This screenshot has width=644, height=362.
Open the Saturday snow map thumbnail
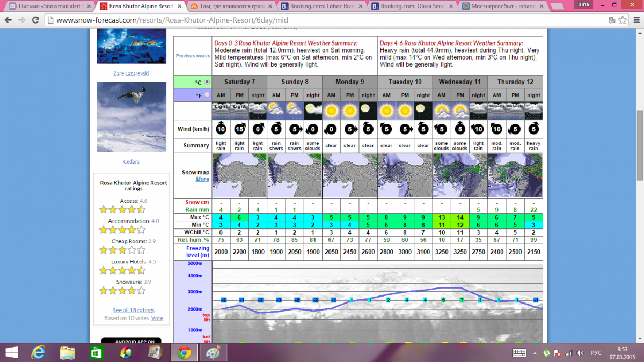239,175
